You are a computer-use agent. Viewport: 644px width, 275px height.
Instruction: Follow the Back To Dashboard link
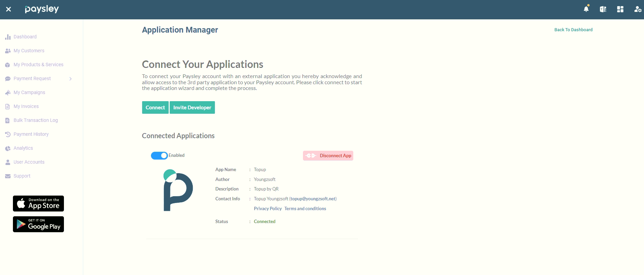573,30
